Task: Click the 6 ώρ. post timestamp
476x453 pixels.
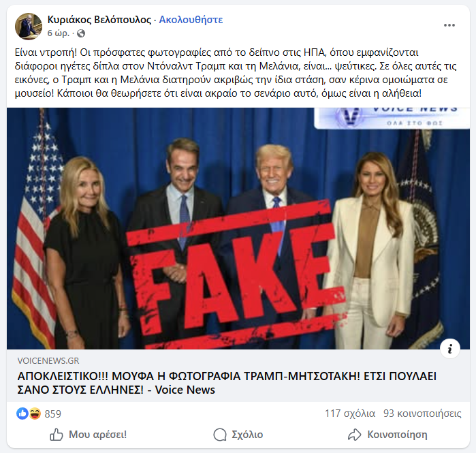Action: 59,33
